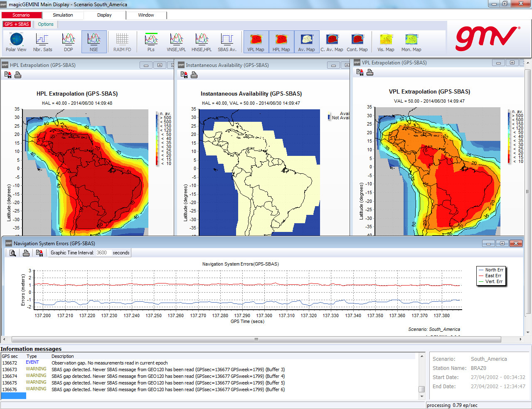This screenshot has width=532, height=409.
Task: Click the processing 0.79 ep/sec status
Action: coord(452,405)
